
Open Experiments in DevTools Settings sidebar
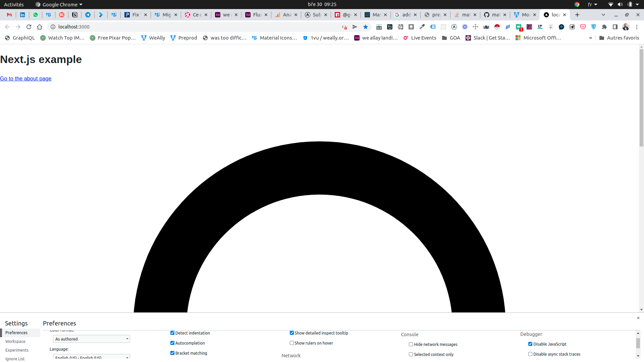[17, 350]
